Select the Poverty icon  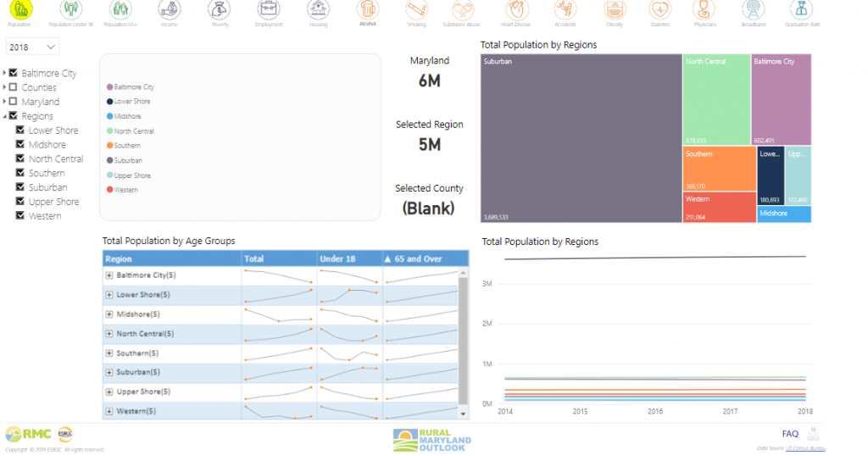pos(220,10)
